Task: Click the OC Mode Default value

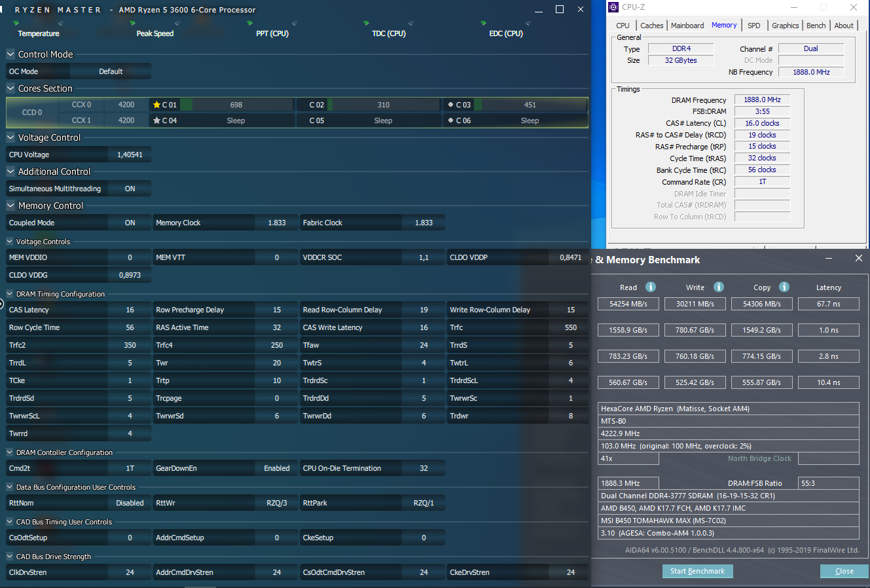Action: (111, 71)
